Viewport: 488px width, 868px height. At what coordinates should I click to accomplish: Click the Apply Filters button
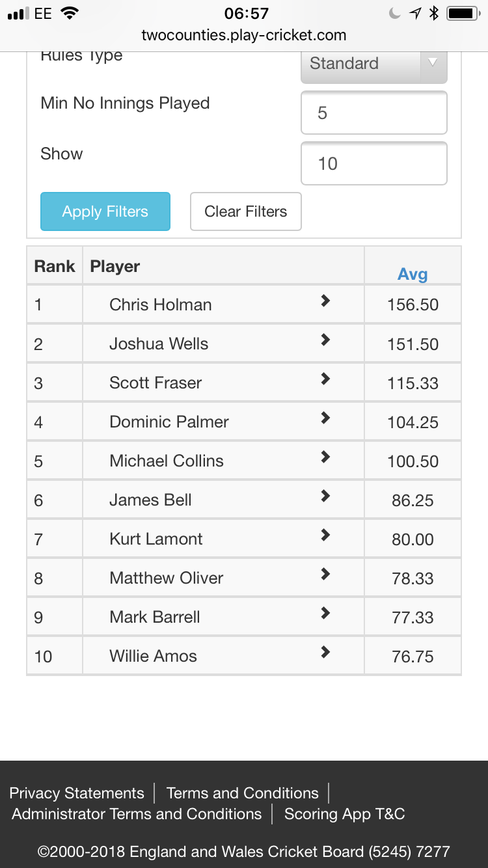point(105,211)
